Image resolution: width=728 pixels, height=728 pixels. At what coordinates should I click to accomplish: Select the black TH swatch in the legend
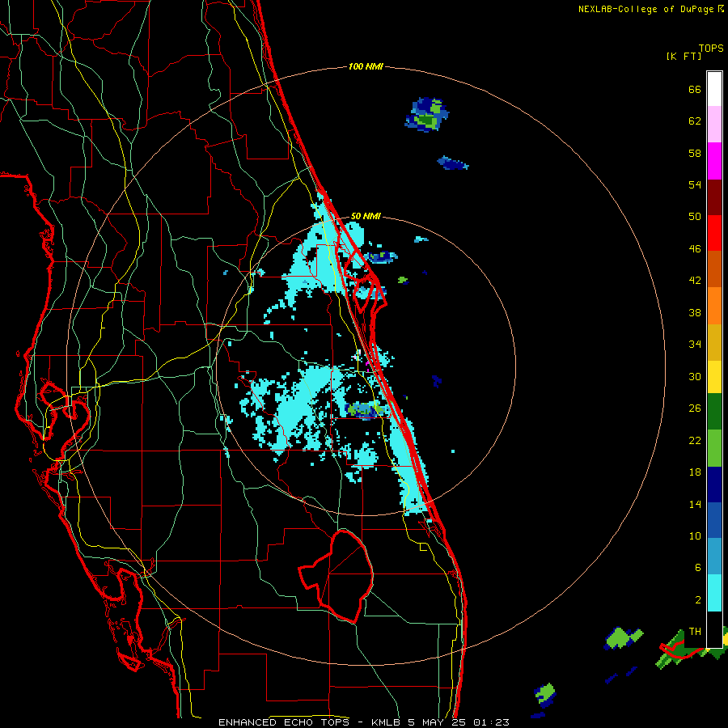(x=714, y=629)
